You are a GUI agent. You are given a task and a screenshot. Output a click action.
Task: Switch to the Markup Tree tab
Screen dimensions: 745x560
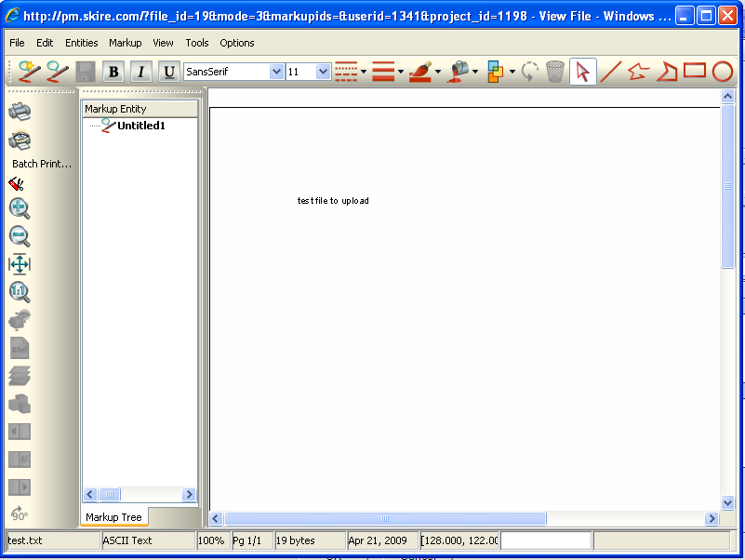click(x=115, y=517)
